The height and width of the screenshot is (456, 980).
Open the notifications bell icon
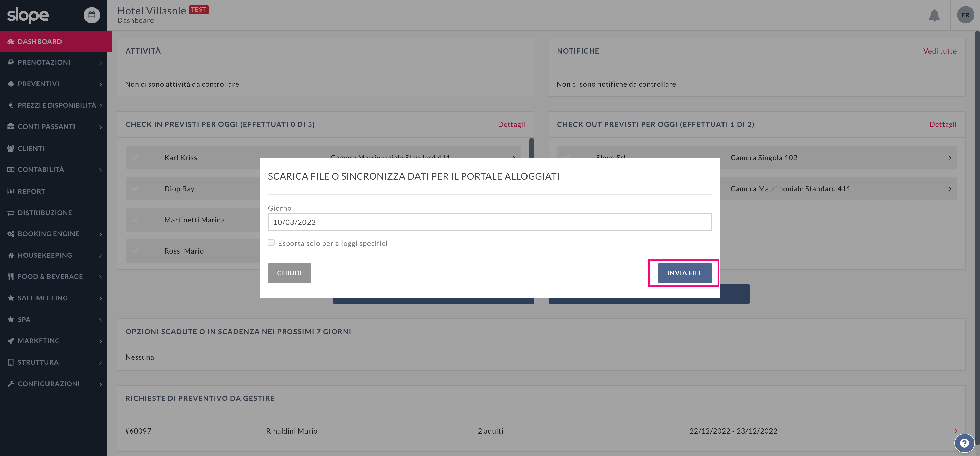(x=934, y=16)
